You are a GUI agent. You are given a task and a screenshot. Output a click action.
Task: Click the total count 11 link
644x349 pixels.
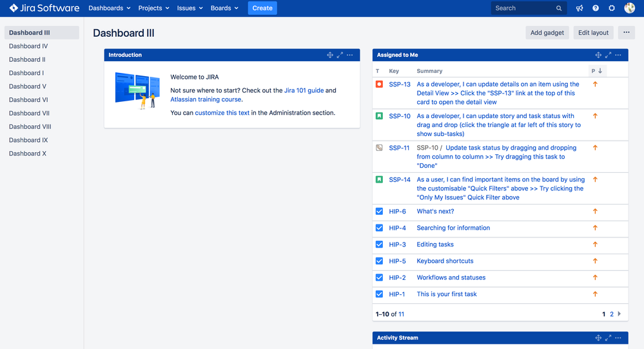401,314
